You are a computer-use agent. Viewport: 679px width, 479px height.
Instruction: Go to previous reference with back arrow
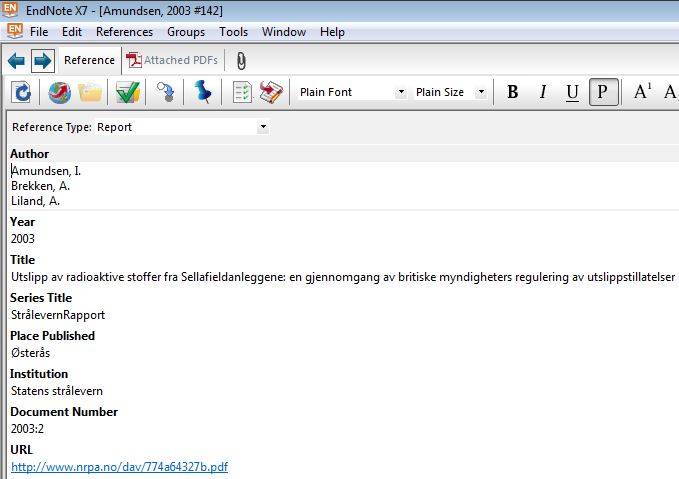17,61
